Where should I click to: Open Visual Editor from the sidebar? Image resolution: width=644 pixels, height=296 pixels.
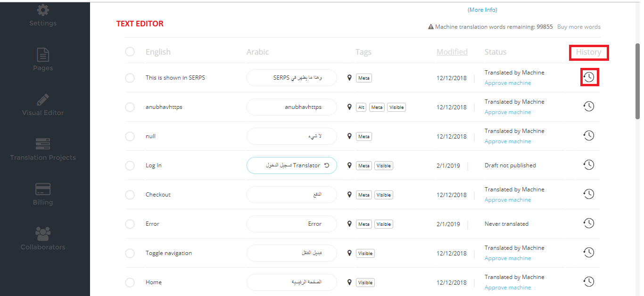(x=43, y=105)
